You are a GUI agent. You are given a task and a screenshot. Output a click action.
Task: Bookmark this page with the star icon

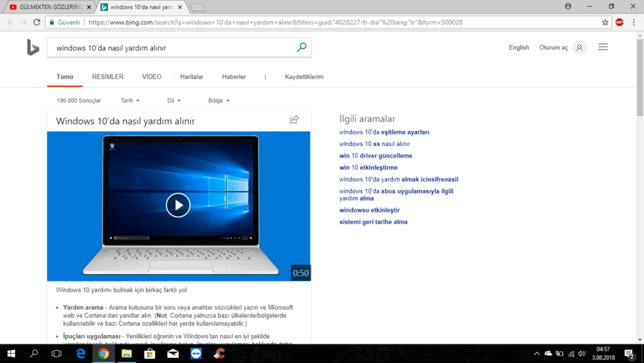click(605, 22)
